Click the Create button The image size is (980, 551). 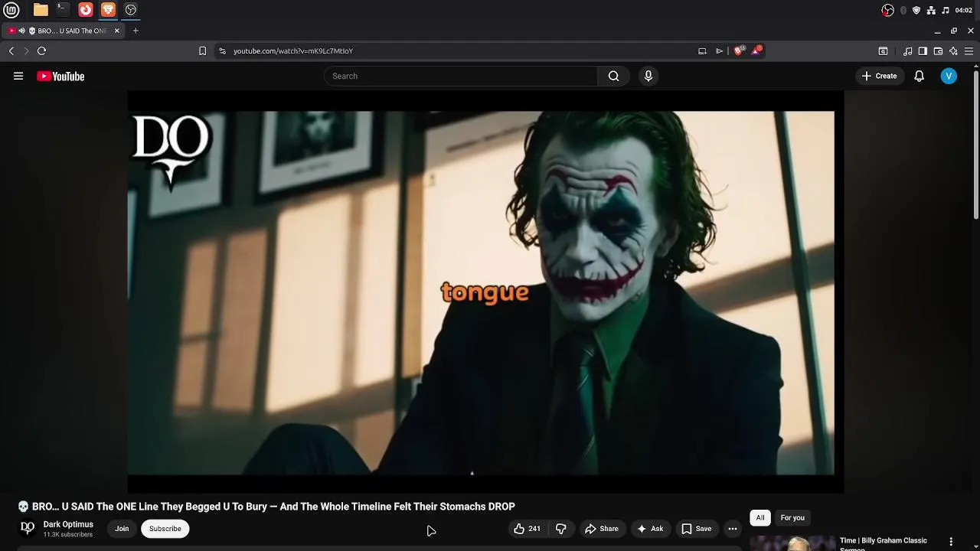pos(879,76)
